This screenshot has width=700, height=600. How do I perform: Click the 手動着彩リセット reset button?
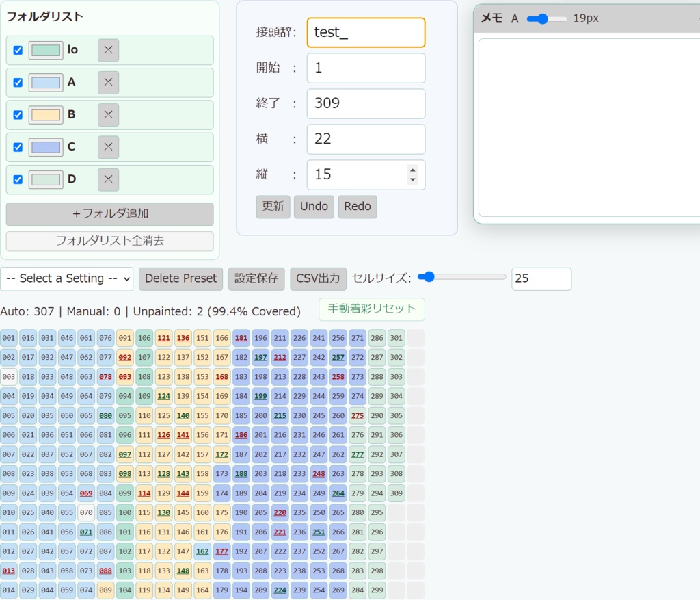(x=371, y=309)
